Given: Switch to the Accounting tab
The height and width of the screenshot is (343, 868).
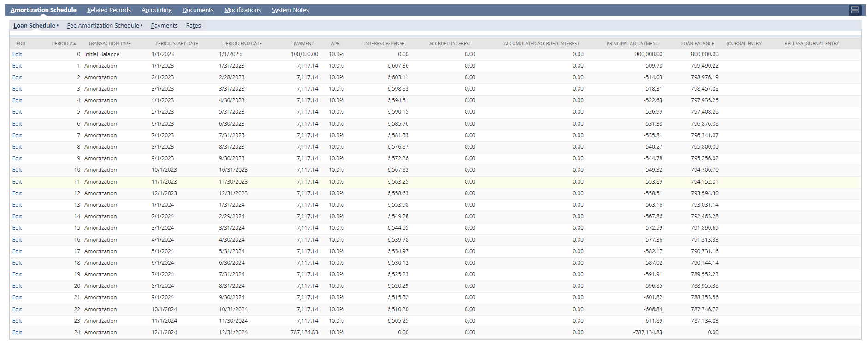Looking at the screenshot, I should coord(156,10).
